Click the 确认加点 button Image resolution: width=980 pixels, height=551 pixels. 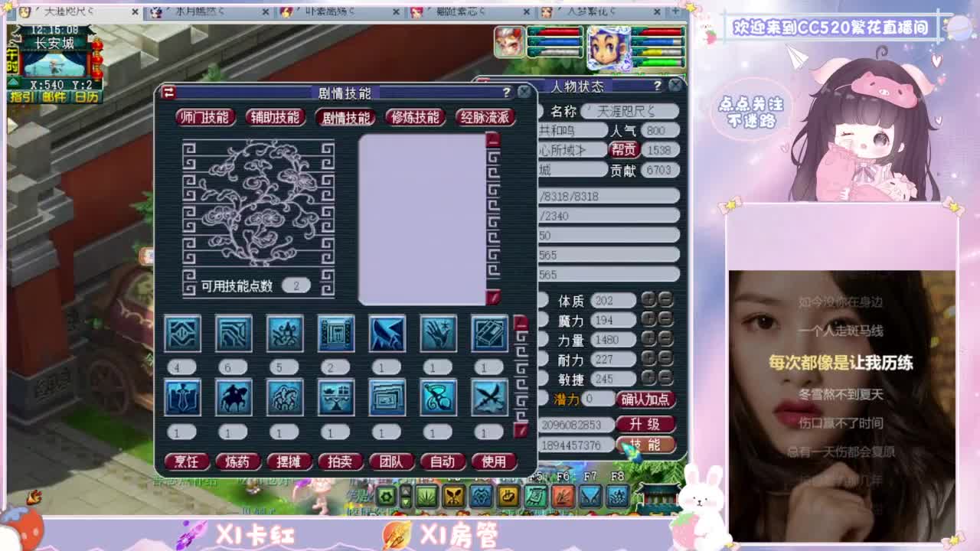pos(645,399)
